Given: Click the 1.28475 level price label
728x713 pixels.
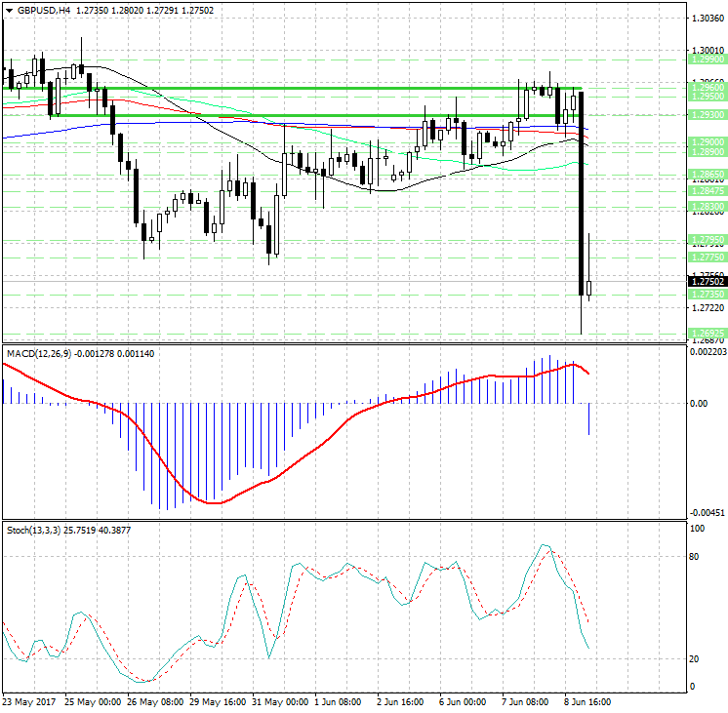Looking at the screenshot, I should 708,191.
